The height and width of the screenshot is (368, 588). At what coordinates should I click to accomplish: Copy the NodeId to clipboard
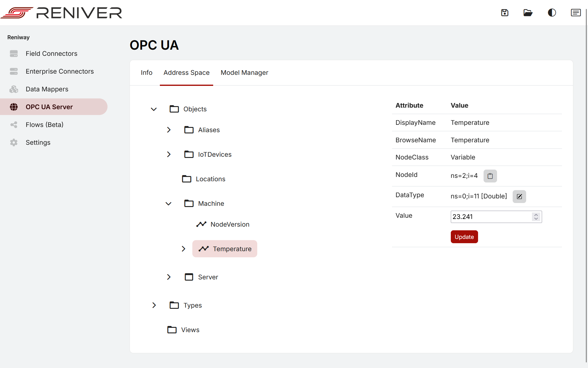490,176
